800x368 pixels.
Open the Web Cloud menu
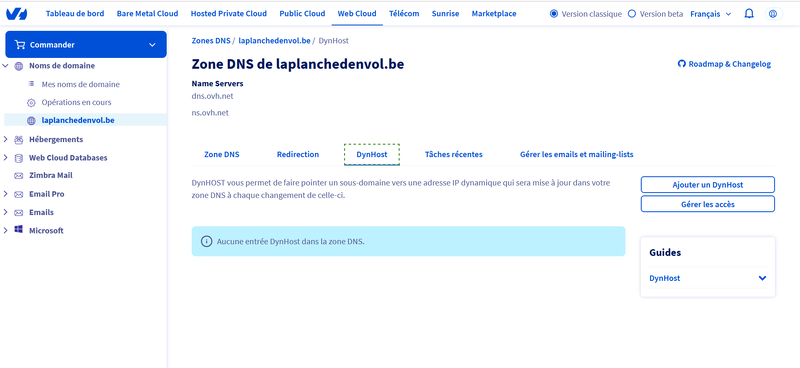(357, 14)
